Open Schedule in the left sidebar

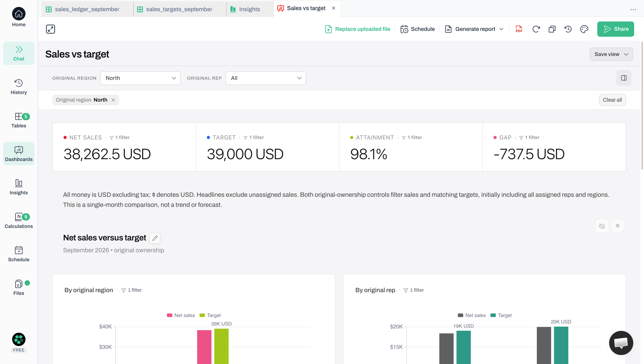pyautogui.click(x=19, y=254)
